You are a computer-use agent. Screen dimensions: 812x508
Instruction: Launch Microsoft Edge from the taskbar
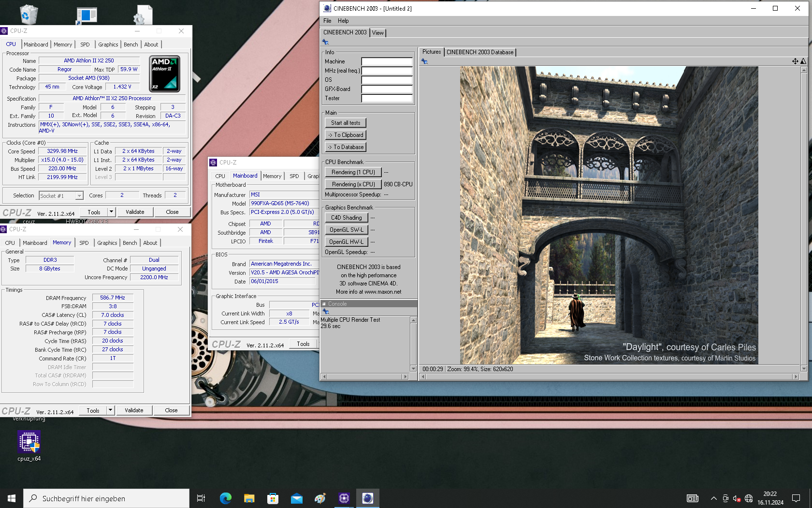225,498
